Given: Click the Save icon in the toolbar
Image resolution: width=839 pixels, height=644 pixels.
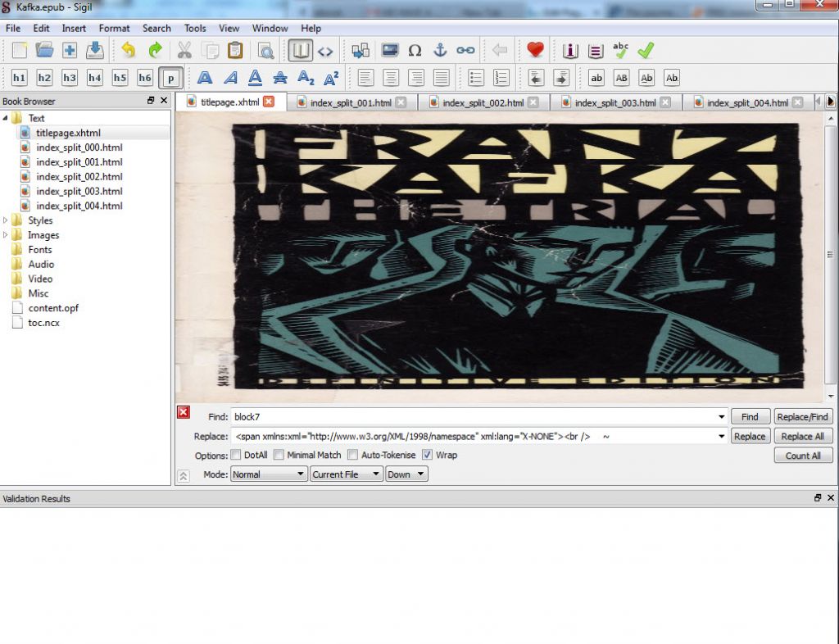Looking at the screenshot, I should point(95,51).
